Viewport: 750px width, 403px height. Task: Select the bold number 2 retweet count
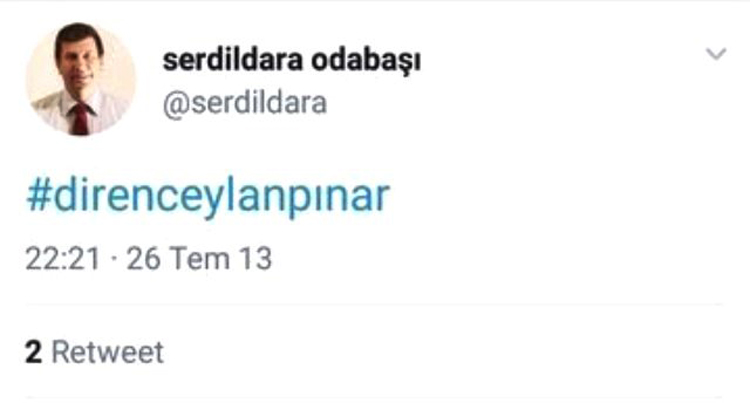coord(33,352)
